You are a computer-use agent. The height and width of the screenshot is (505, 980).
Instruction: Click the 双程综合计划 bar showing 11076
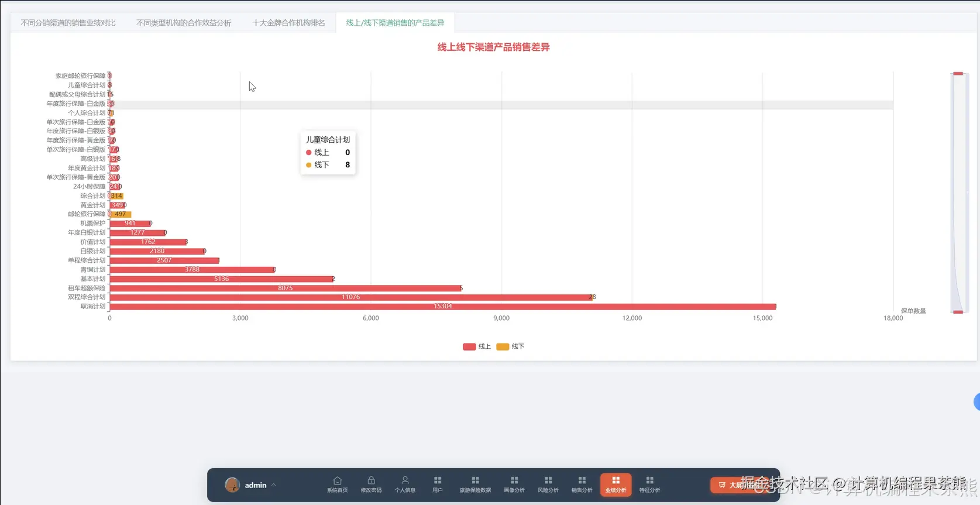point(351,297)
